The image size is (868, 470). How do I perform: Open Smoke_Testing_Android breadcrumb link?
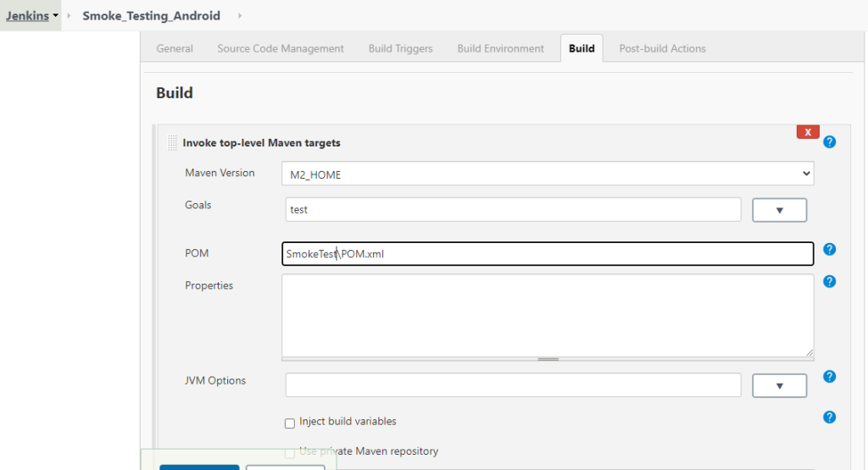pyautogui.click(x=151, y=15)
